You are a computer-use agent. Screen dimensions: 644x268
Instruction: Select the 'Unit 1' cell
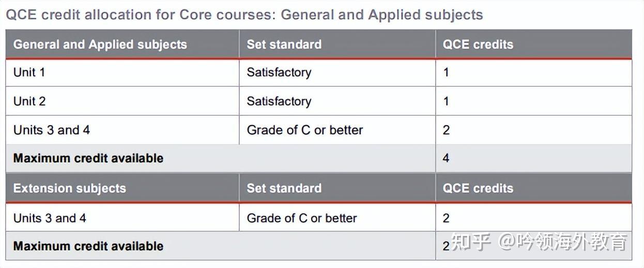click(29, 72)
